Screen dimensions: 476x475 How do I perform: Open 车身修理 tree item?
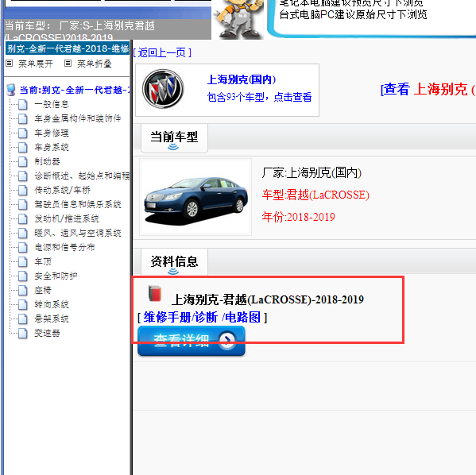tap(52, 133)
